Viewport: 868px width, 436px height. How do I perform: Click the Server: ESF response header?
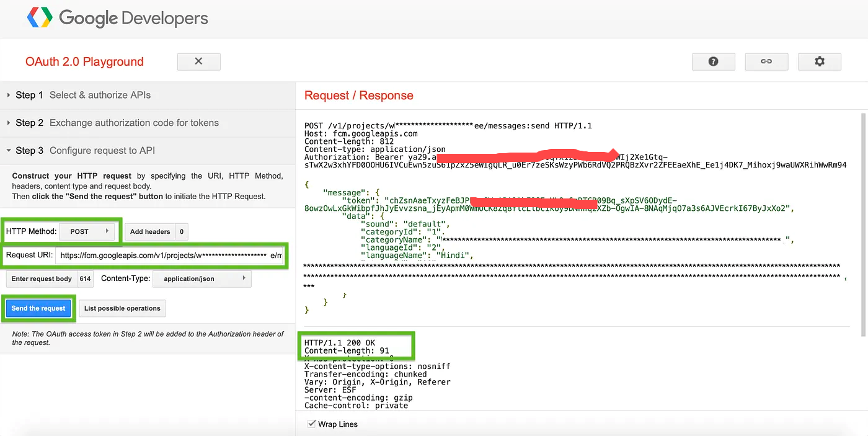[330, 390]
